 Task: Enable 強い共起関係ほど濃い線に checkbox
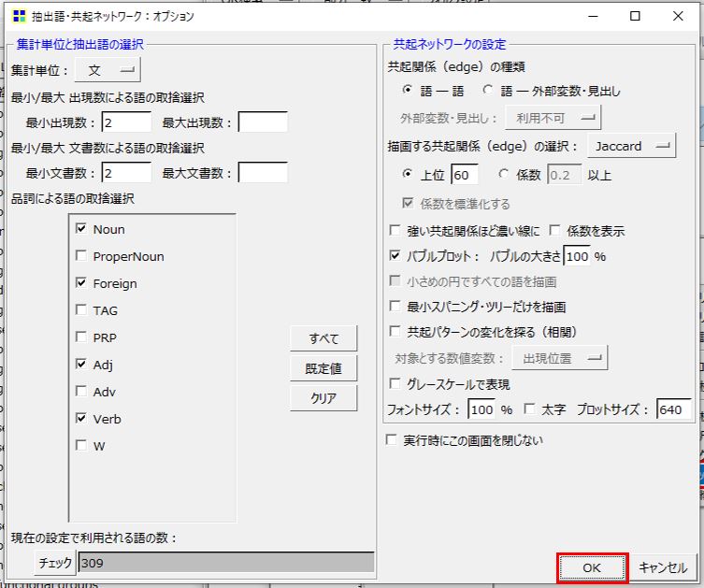(x=395, y=230)
